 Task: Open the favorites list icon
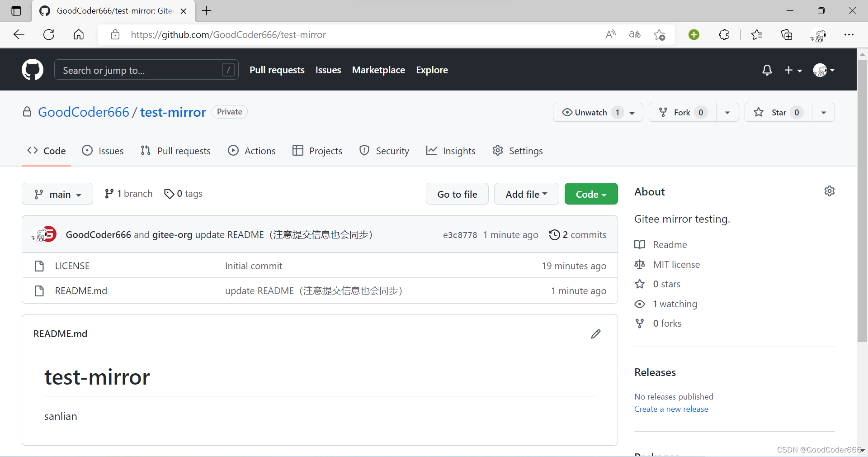757,35
